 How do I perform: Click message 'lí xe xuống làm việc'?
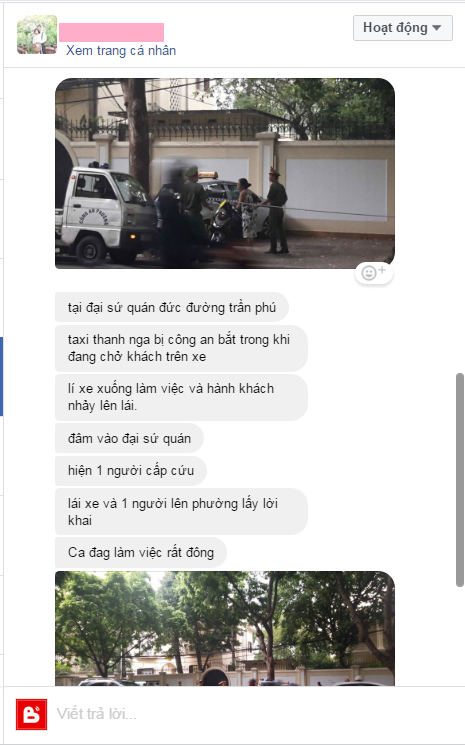(x=181, y=397)
